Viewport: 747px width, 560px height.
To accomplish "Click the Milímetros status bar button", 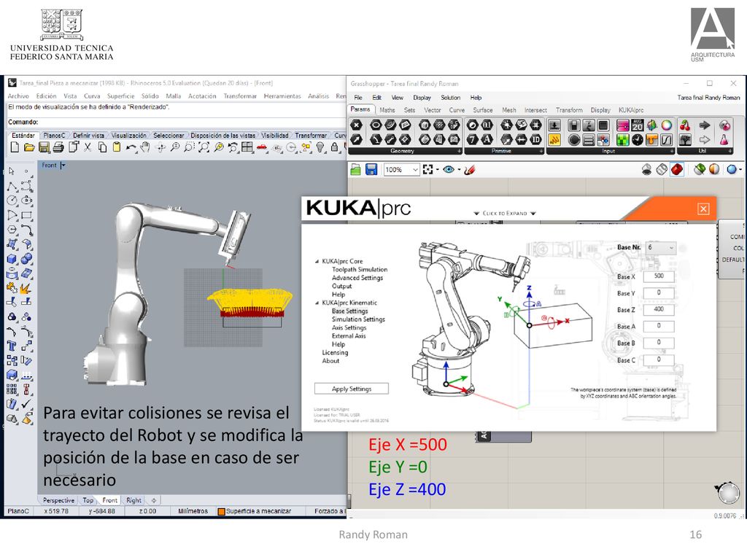I will point(193,511).
